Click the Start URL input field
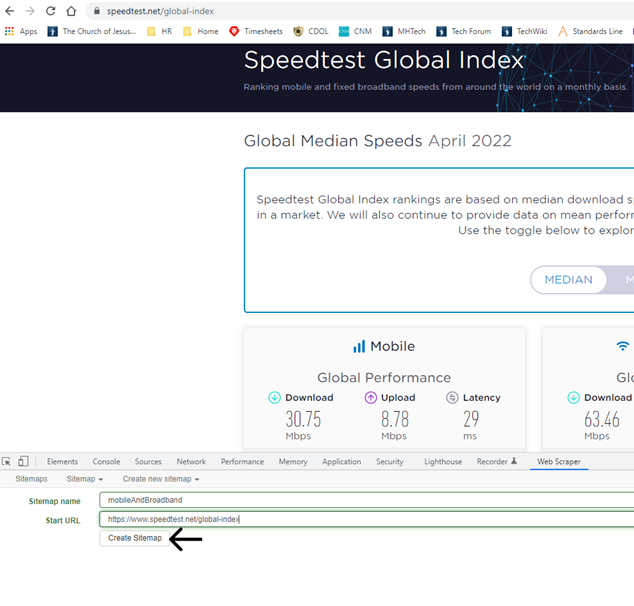Viewport: 634px width, 606px height. [366, 519]
